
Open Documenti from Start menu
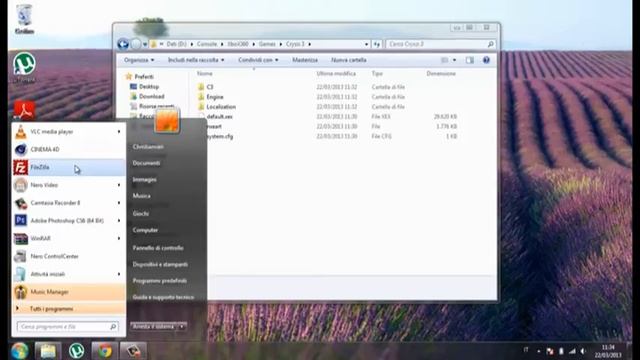[146, 163]
